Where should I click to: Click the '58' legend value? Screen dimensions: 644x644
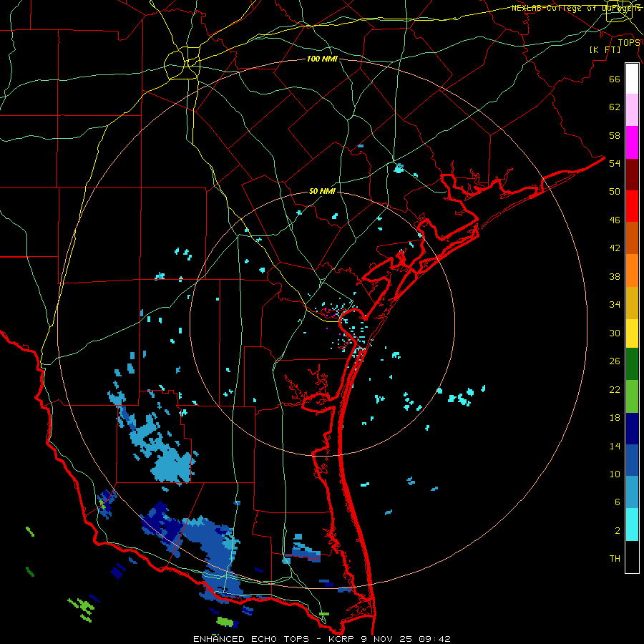[x=615, y=135]
